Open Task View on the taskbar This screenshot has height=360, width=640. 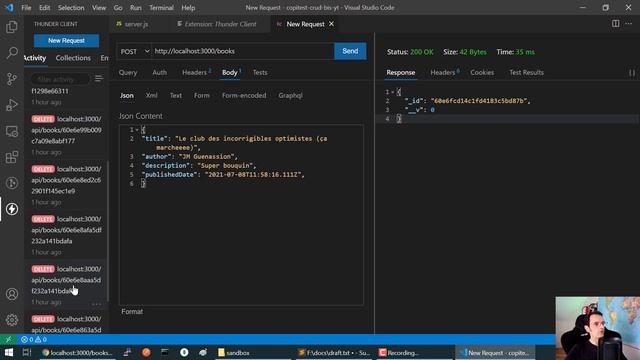click(27, 353)
